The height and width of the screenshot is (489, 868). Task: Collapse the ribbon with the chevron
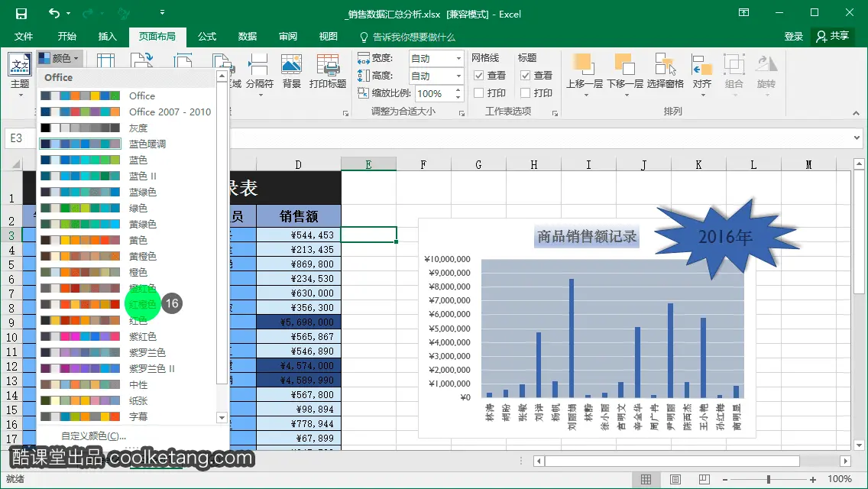point(856,113)
